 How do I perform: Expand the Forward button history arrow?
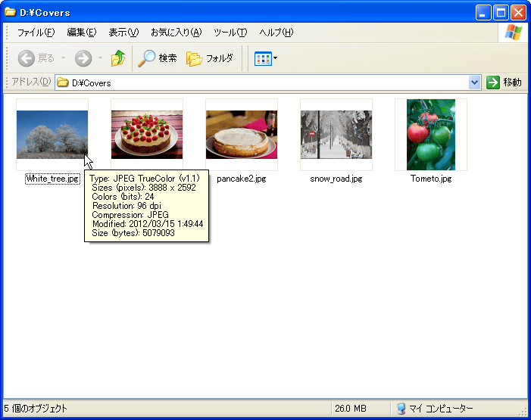click(x=100, y=58)
